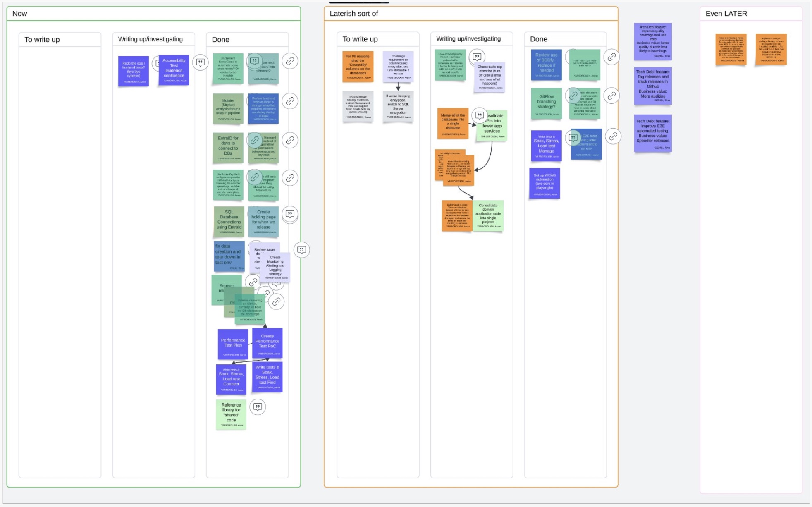
Task: Select the 'Laterish sort of' frame title
Action: click(353, 14)
